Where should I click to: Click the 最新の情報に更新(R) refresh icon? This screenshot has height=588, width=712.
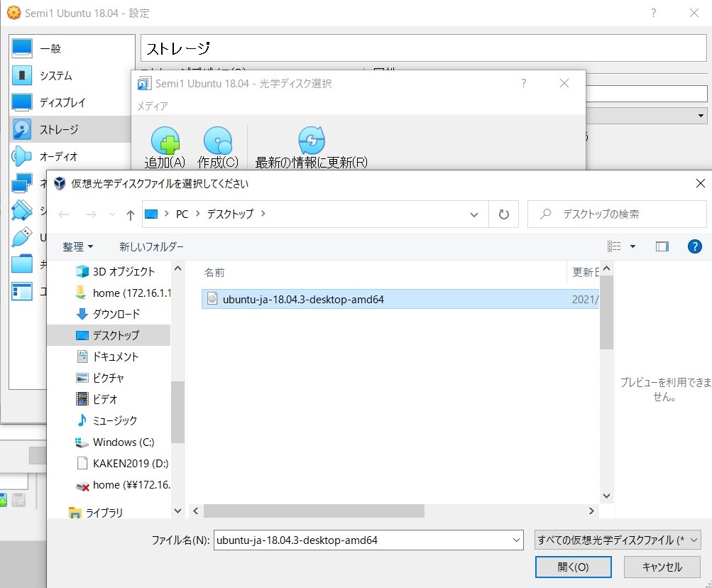coord(312,141)
